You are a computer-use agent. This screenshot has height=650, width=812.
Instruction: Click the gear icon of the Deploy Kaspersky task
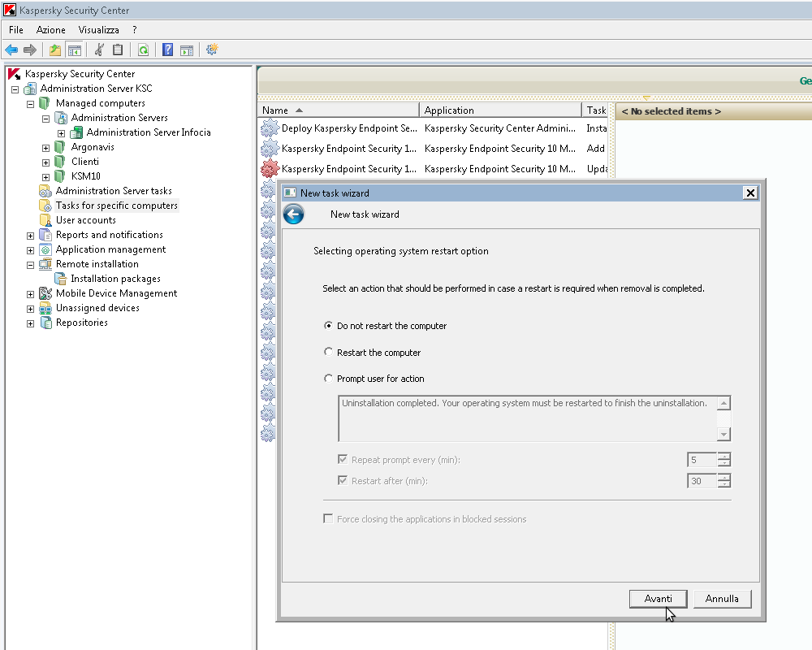coord(270,128)
